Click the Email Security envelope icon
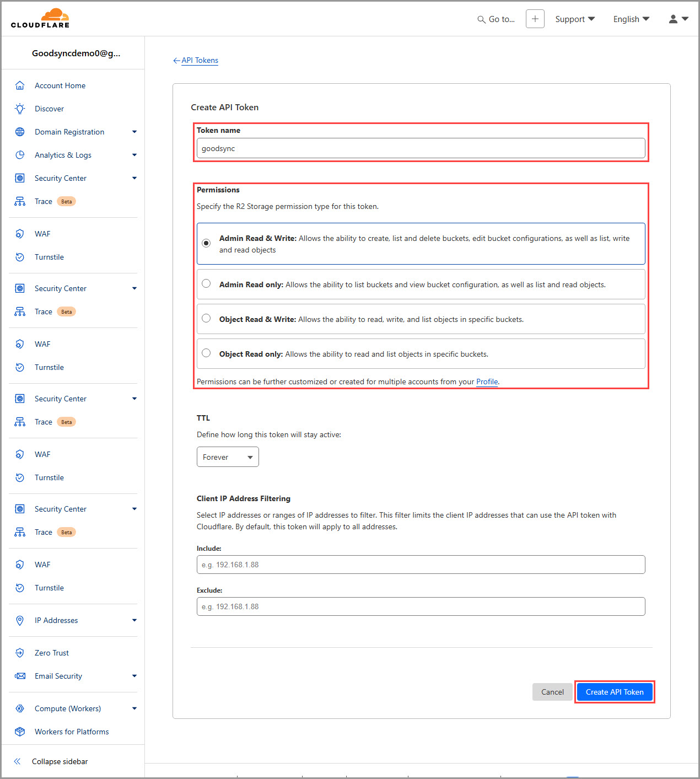Image resolution: width=700 pixels, height=779 pixels. 20,676
